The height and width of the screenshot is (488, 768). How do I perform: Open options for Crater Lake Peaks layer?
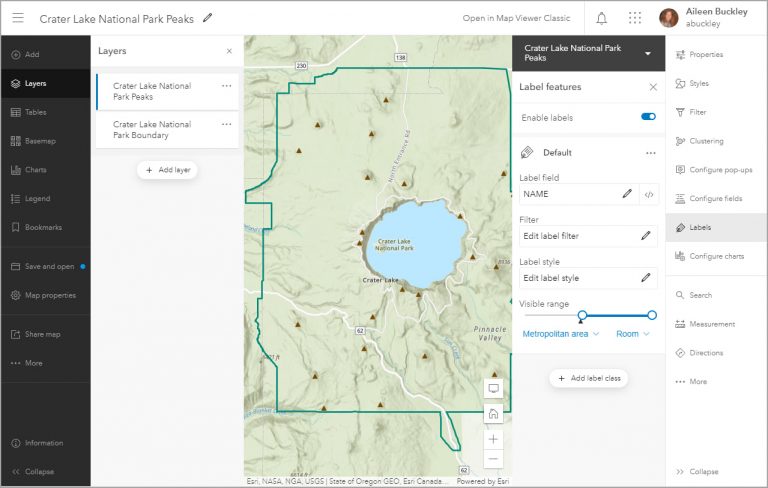point(226,86)
